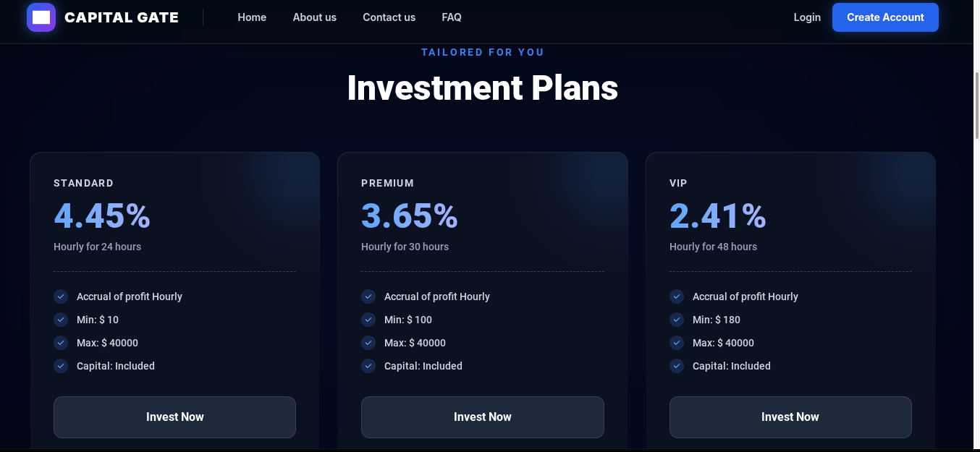Invest Now in the VIP plan
This screenshot has width=980, height=452.
click(x=790, y=417)
